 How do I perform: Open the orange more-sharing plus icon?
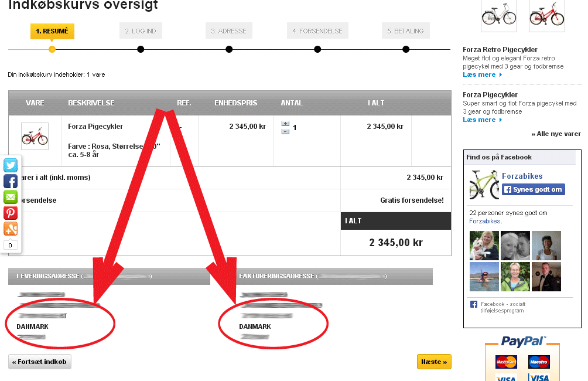[x=11, y=229]
